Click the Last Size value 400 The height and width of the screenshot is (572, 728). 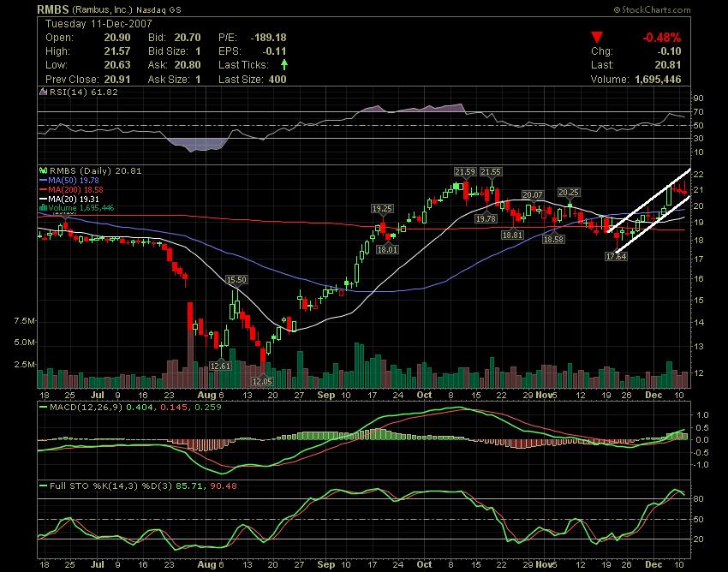coord(277,80)
